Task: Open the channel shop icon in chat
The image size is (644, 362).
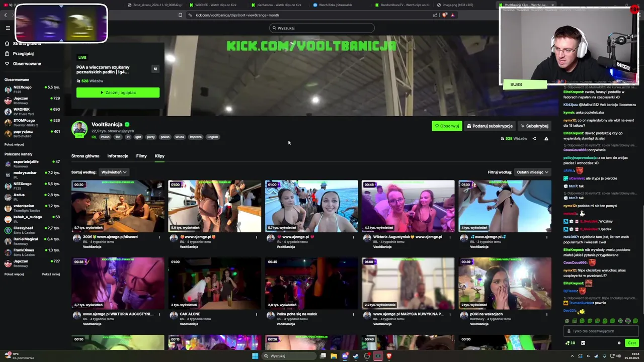Action: 583,343
